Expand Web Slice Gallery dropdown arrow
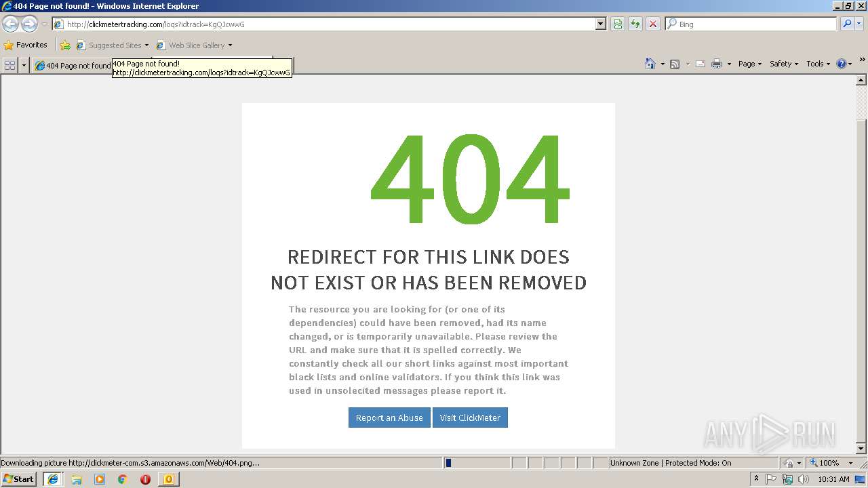 (230, 45)
